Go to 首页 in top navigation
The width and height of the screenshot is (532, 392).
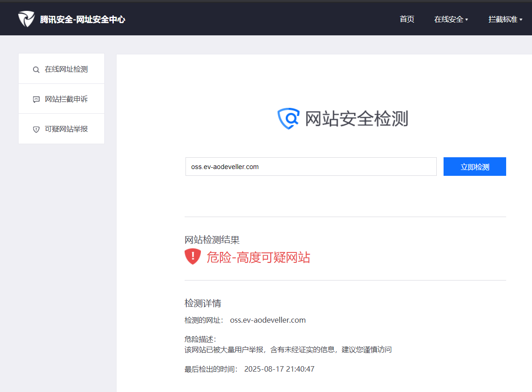click(x=407, y=19)
